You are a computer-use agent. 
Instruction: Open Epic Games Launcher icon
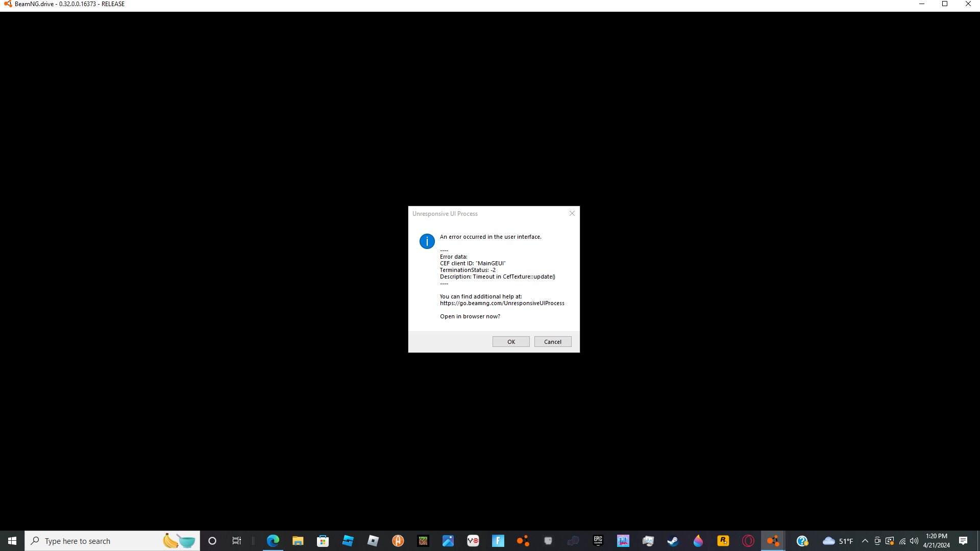coord(598,541)
